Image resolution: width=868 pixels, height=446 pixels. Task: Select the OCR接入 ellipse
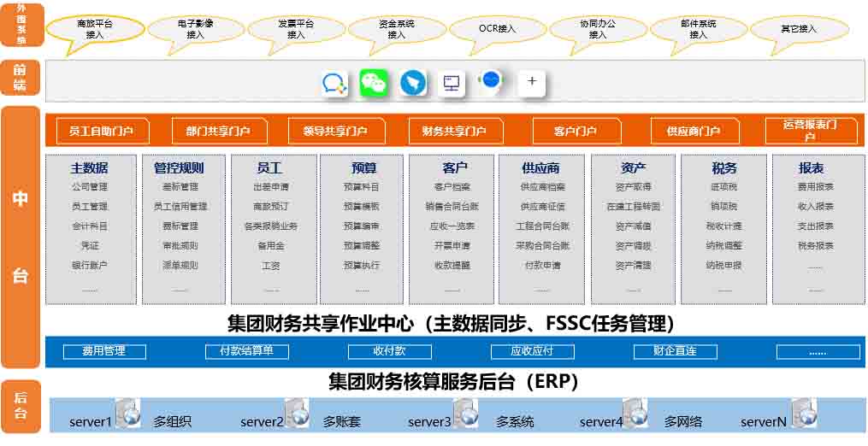coord(497,29)
